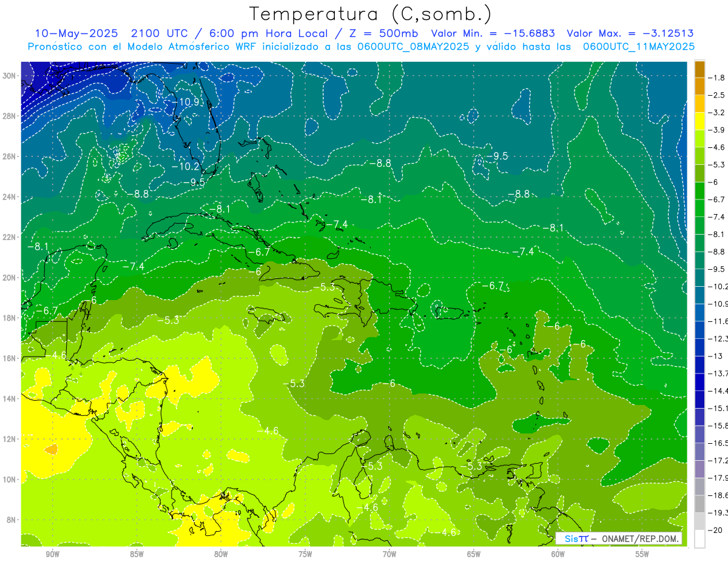Click the legend swatch between -13 and -13.7
Viewport: 728px width, 562px height.
pyautogui.click(x=699, y=365)
